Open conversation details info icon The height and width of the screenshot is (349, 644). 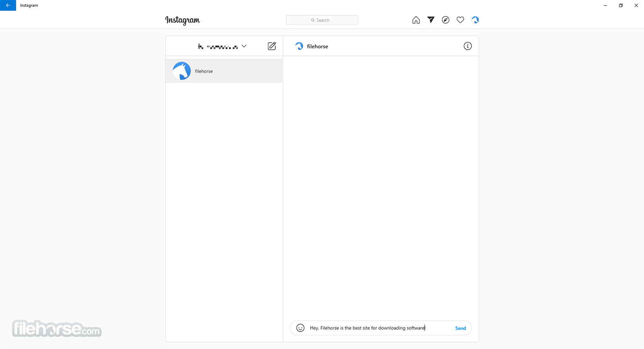point(468,46)
